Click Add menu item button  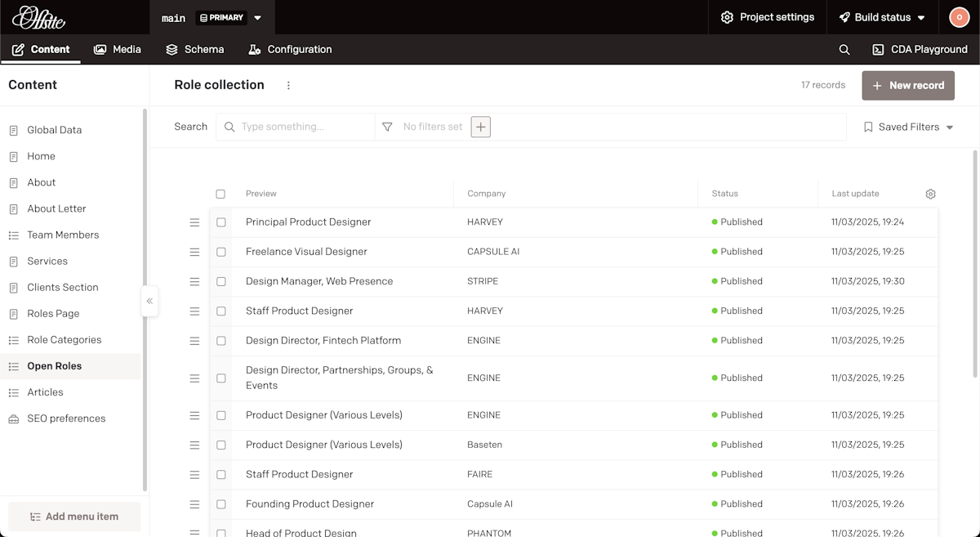tap(74, 517)
